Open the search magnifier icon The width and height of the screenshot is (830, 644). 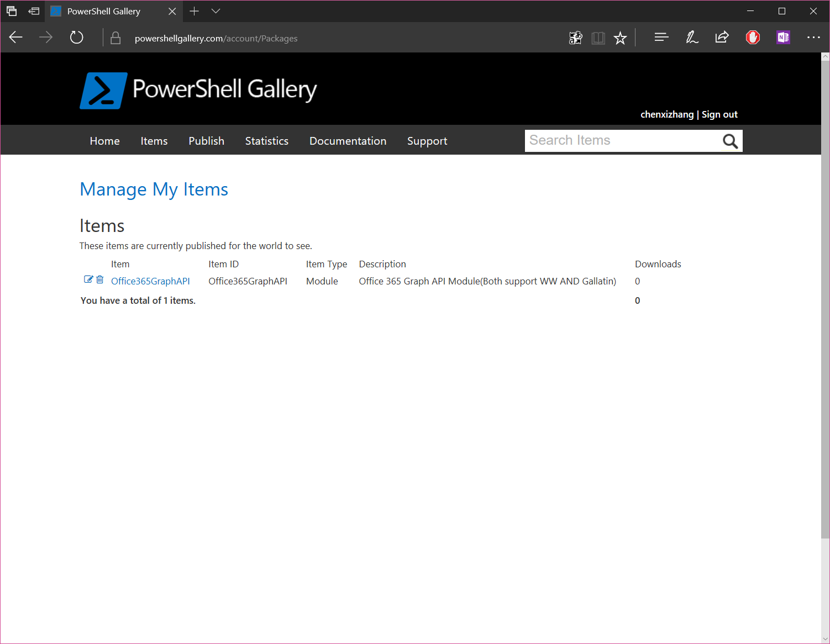click(730, 141)
